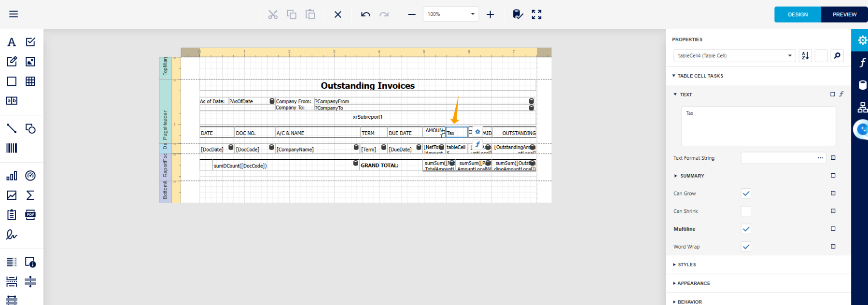Image resolution: width=868 pixels, height=305 pixels.
Task: Select the Gauge control
Action: tap(30, 176)
